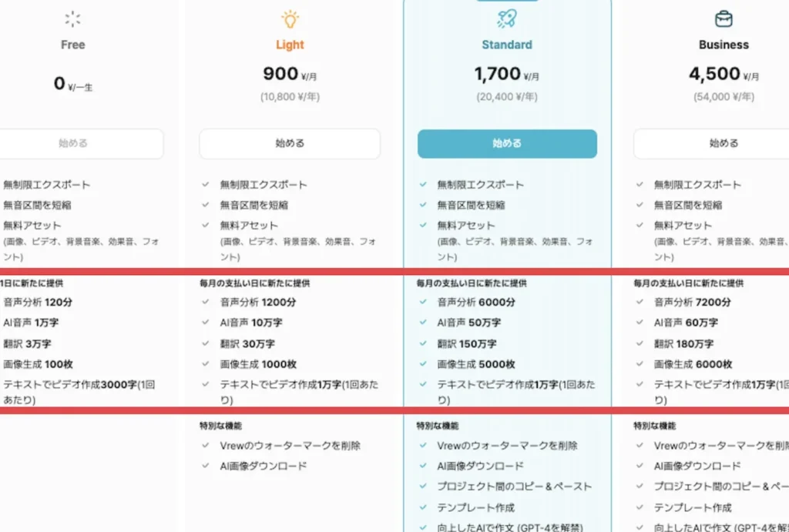This screenshot has height=532, width=789.
Task: Click Vrewのウォーターマークを削除 in Light plan
Action: (x=290, y=445)
